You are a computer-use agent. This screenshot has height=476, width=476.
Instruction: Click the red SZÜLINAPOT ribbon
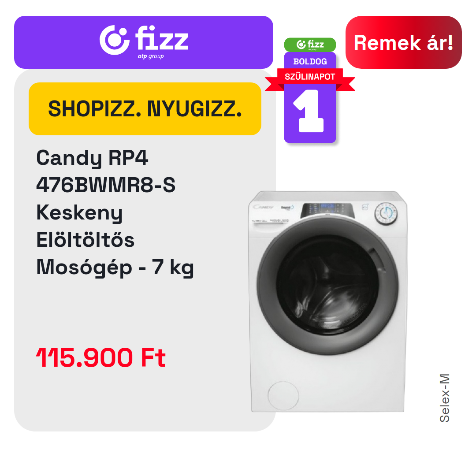click(x=310, y=77)
